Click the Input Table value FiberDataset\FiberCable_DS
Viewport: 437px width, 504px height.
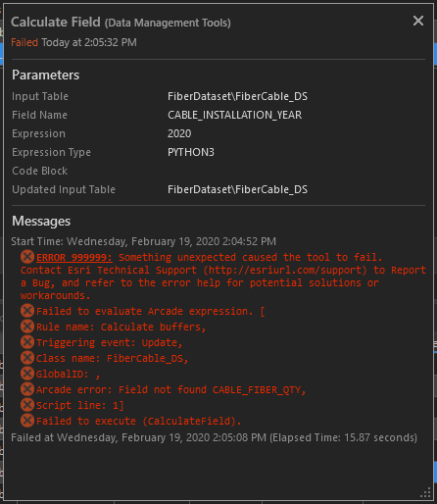(237, 96)
